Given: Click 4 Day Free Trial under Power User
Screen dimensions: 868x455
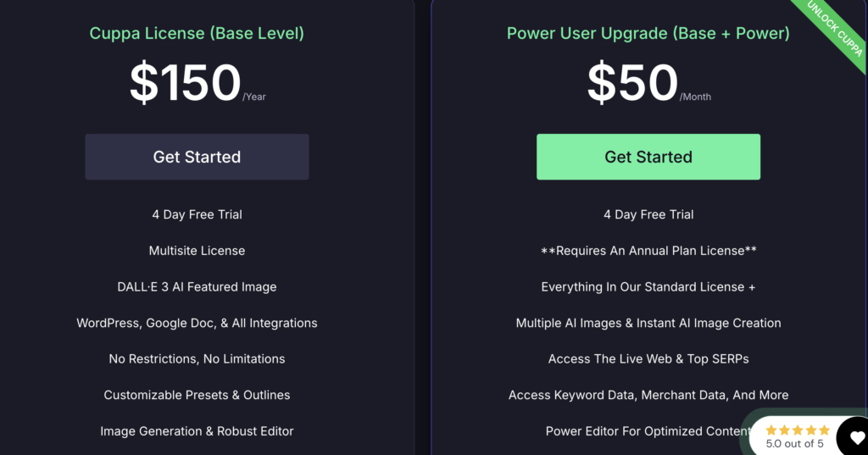Looking at the screenshot, I should click(648, 214).
